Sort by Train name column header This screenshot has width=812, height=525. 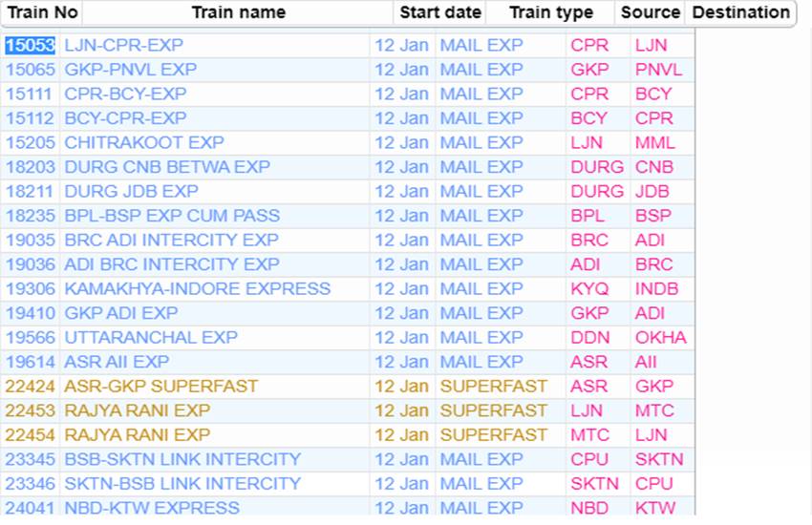[238, 12]
